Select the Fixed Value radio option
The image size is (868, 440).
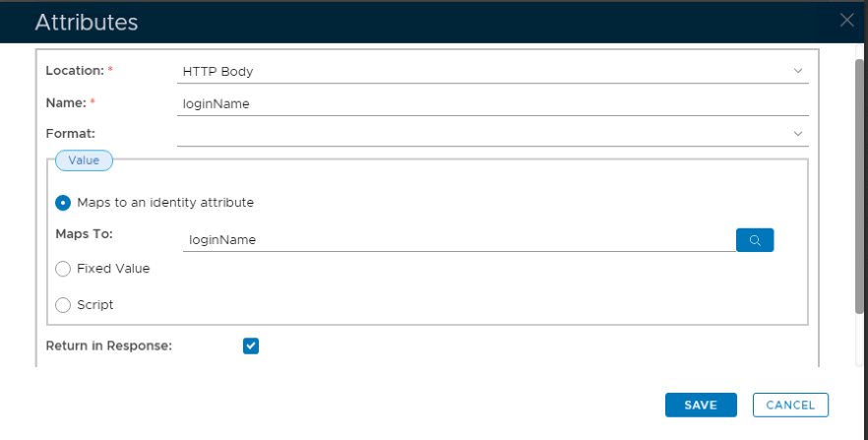(x=63, y=268)
